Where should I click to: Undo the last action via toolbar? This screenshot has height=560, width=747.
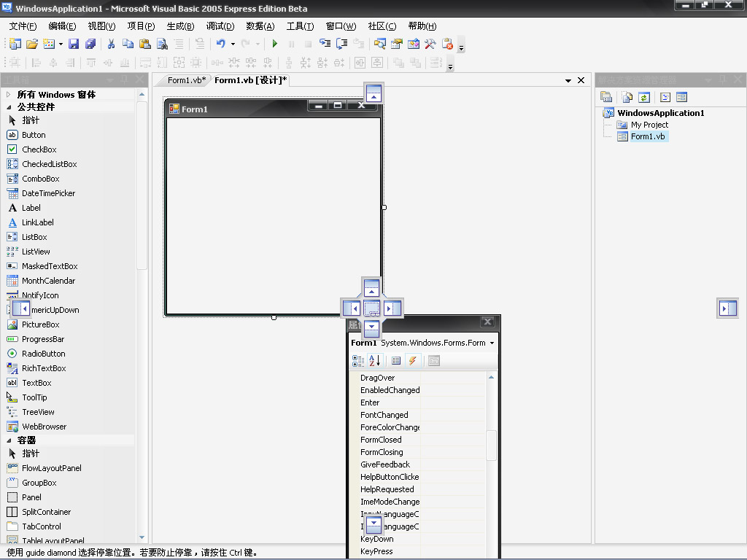pos(220,44)
